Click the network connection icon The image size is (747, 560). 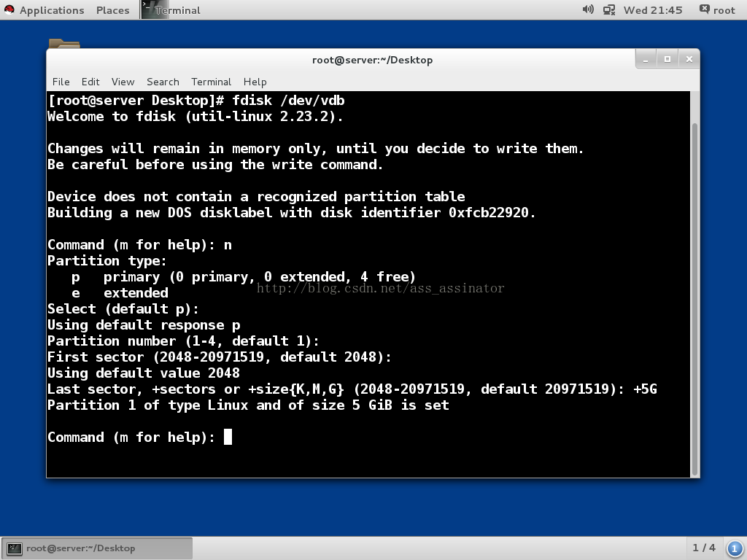(x=609, y=10)
